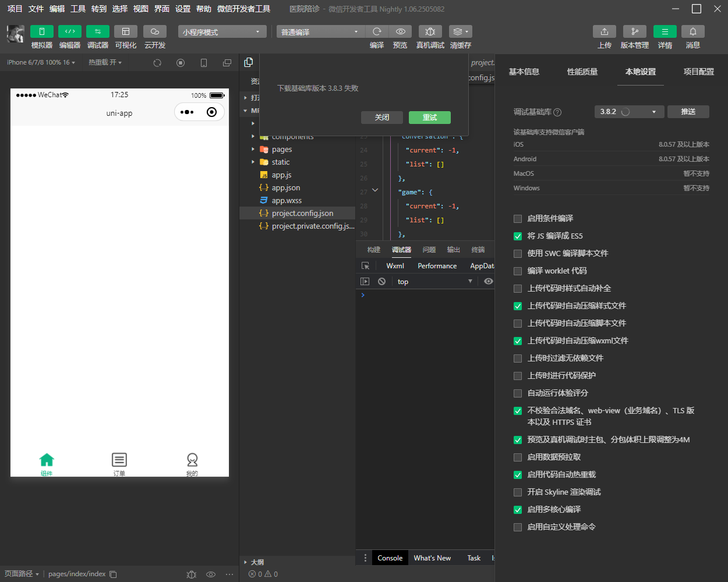This screenshot has height=582, width=728.
Task: Click the simulator stop icon
Action: 181,63
